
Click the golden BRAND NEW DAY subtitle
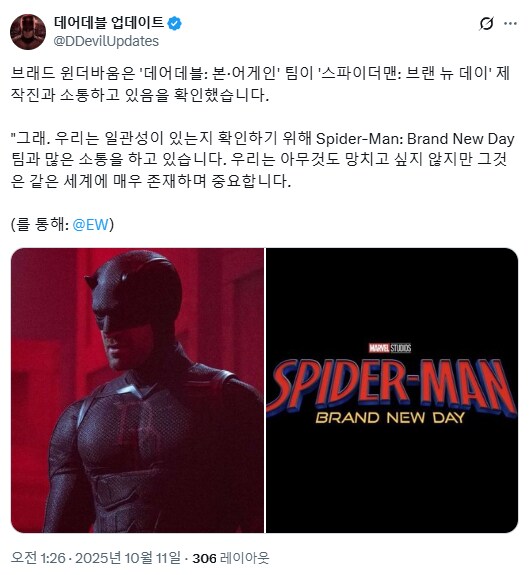[x=390, y=418]
